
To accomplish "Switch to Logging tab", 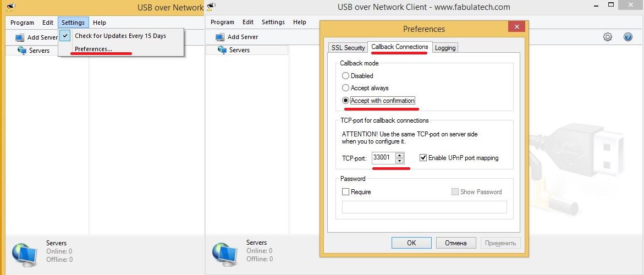I will click(445, 48).
